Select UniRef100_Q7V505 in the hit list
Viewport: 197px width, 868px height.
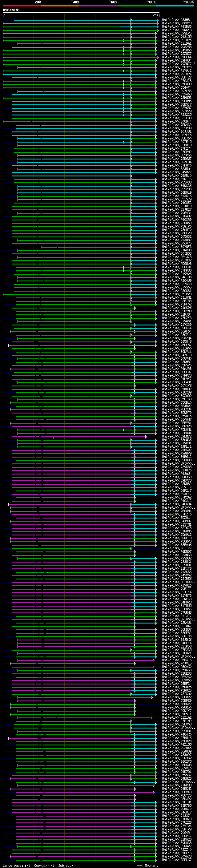click(x=177, y=287)
